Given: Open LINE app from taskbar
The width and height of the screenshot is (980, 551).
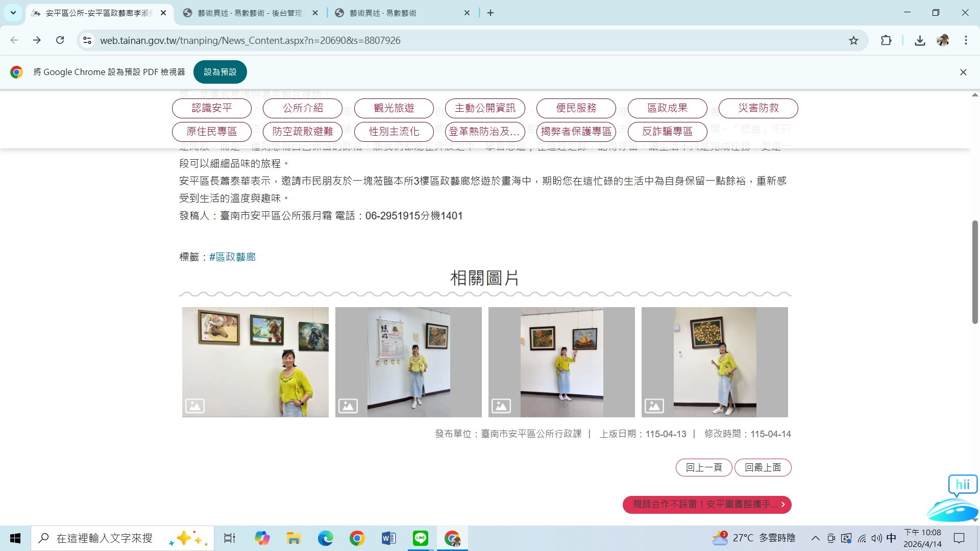Looking at the screenshot, I should [x=420, y=538].
